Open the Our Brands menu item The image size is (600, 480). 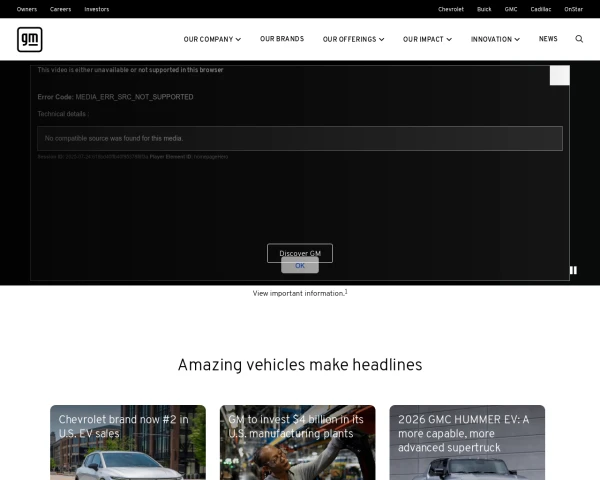coord(282,39)
